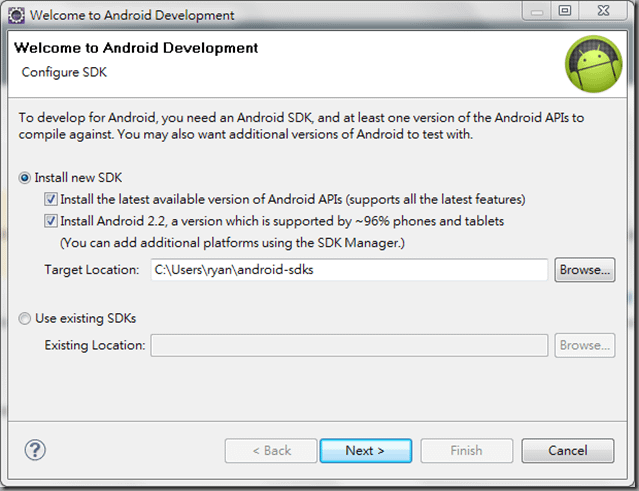Uncheck Install the latest available Android APIs
639x491 pixels.
51,199
